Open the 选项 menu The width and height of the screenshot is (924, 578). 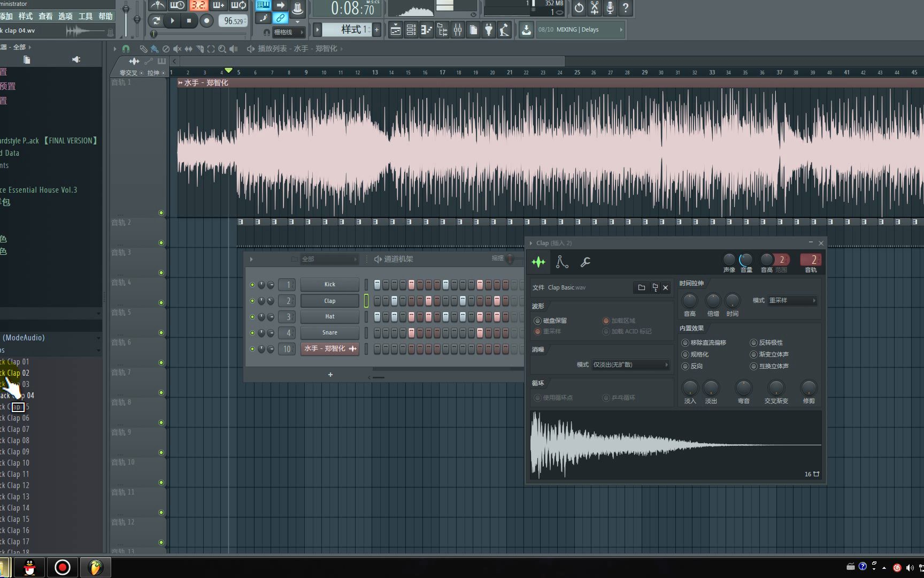coord(65,16)
